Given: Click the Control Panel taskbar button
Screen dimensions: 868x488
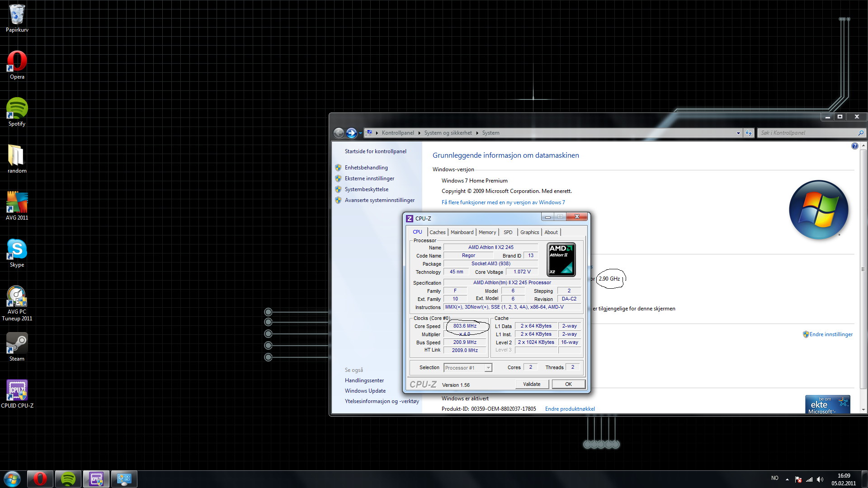Looking at the screenshot, I should click(124, 479).
